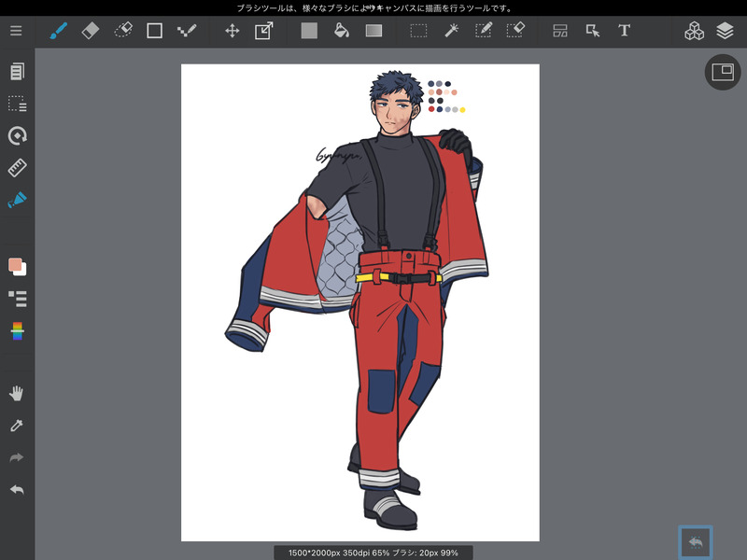This screenshot has height=560, width=747.
Task: Select the Move tool
Action: point(232,31)
